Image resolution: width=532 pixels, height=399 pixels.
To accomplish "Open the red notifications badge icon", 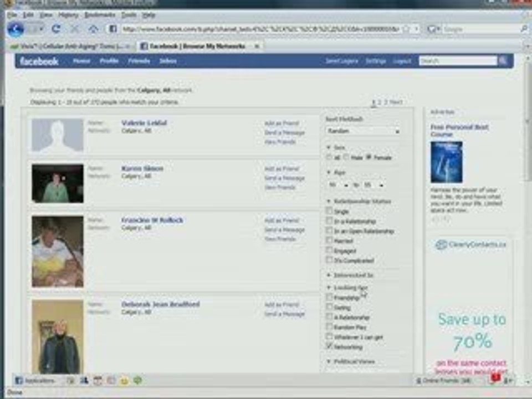I will (x=495, y=377).
